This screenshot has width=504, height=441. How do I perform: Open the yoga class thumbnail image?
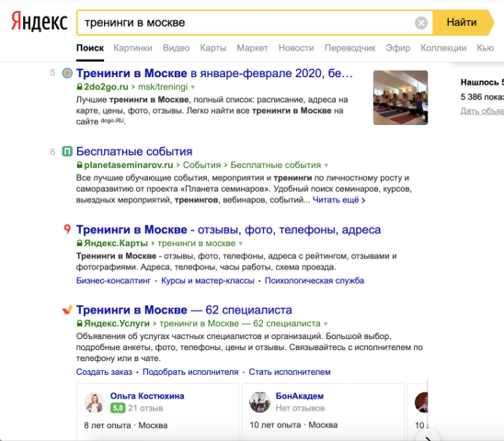pos(400,97)
